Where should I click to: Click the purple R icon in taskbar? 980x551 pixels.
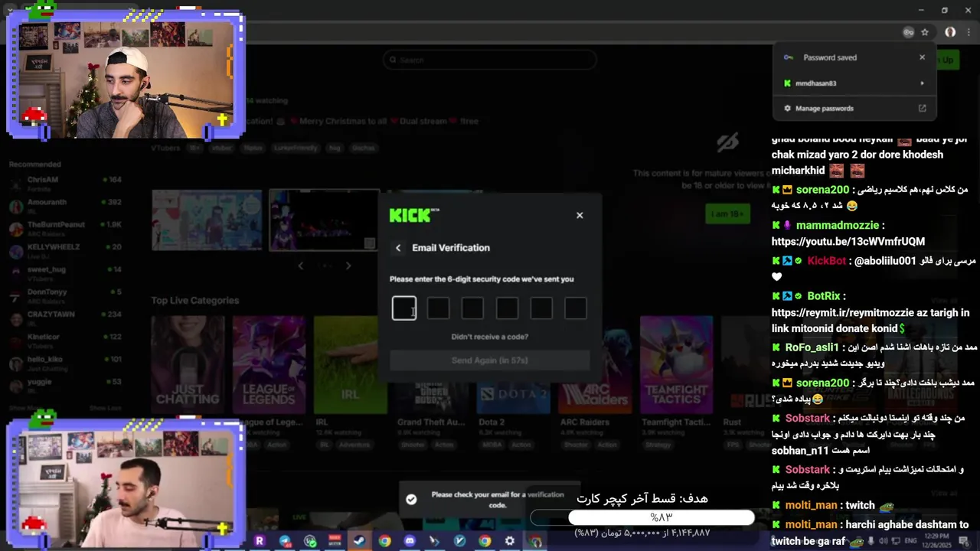pyautogui.click(x=259, y=541)
